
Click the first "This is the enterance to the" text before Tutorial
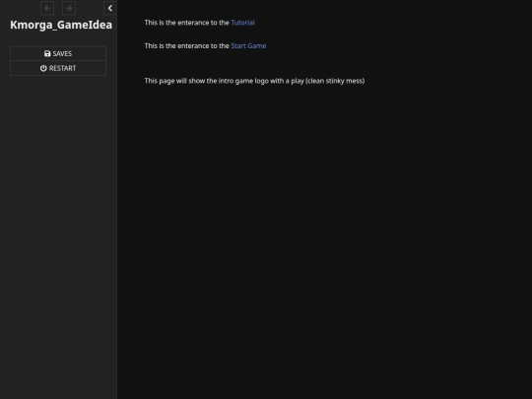pos(187,23)
